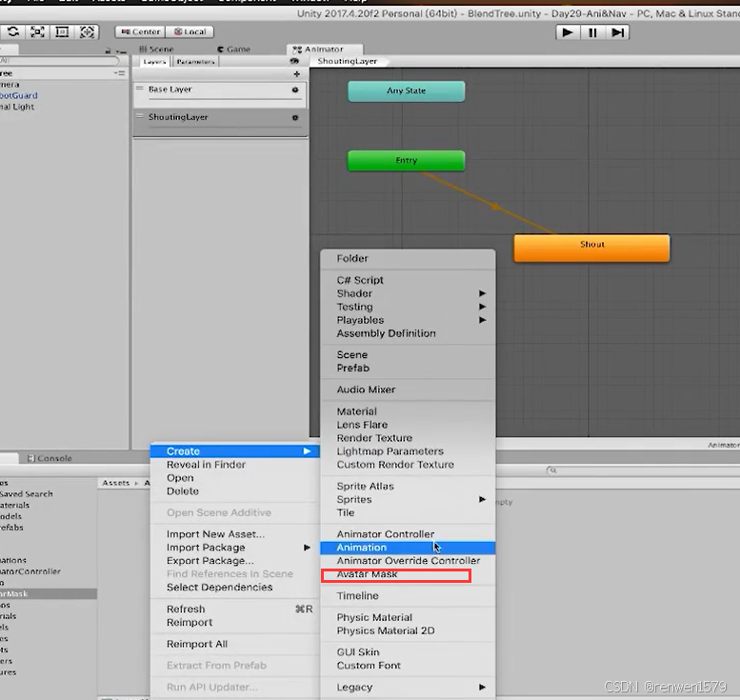This screenshot has width=740, height=700.
Task: Select the Rotate tool in the toolbar
Action: pos(13,32)
